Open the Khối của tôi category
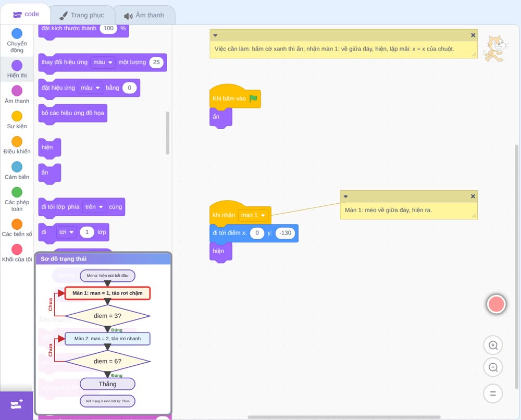 pos(17,253)
